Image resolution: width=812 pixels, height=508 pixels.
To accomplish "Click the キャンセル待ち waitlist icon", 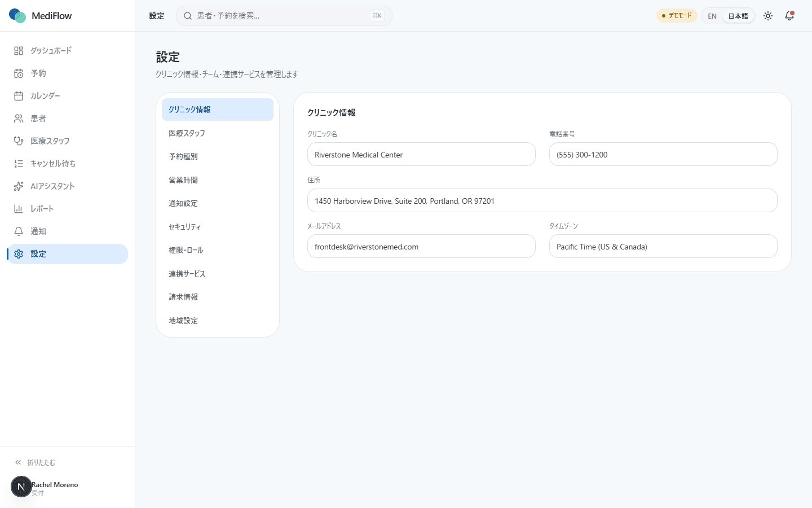I will pyautogui.click(x=19, y=164).
